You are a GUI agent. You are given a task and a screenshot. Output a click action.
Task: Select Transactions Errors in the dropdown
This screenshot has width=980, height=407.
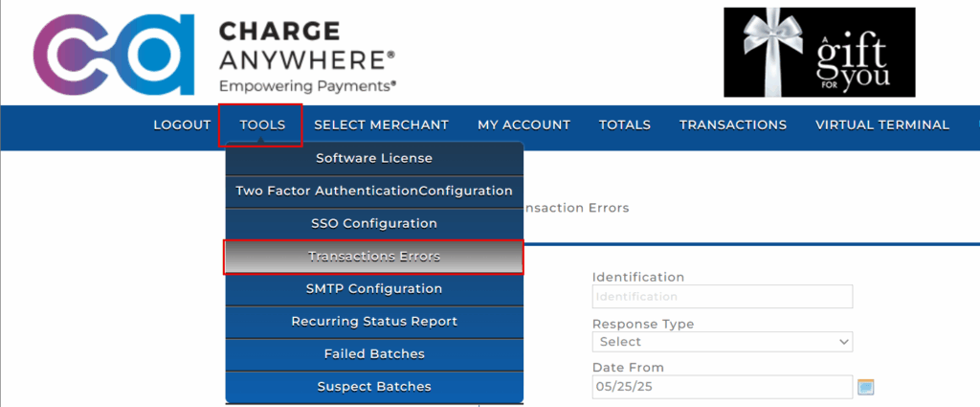point(374,257)
